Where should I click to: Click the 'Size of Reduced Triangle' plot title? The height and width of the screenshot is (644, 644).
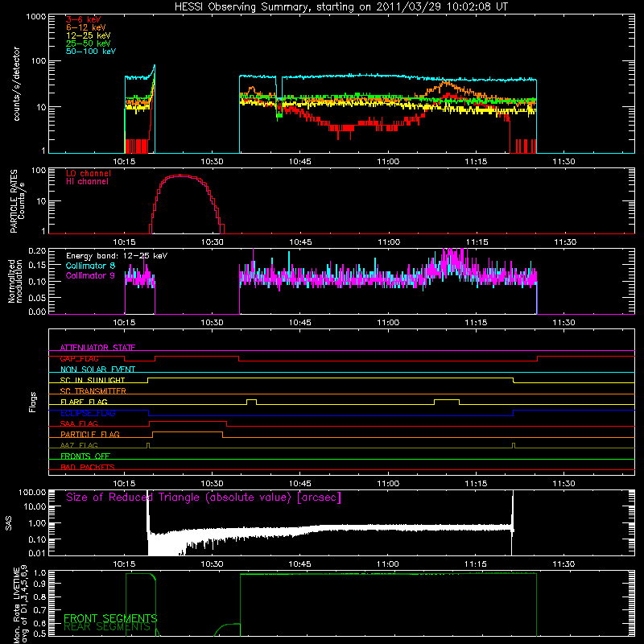pos(204,497)
